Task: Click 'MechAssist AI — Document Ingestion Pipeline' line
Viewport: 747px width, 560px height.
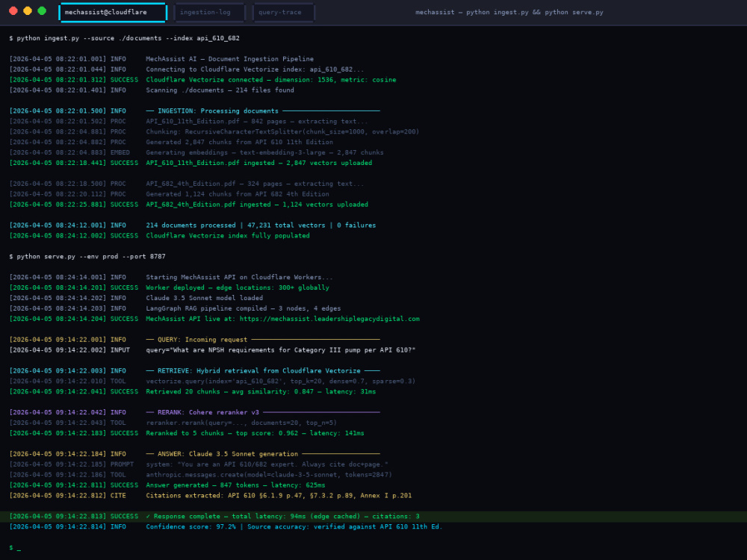Action: (162, 59)
